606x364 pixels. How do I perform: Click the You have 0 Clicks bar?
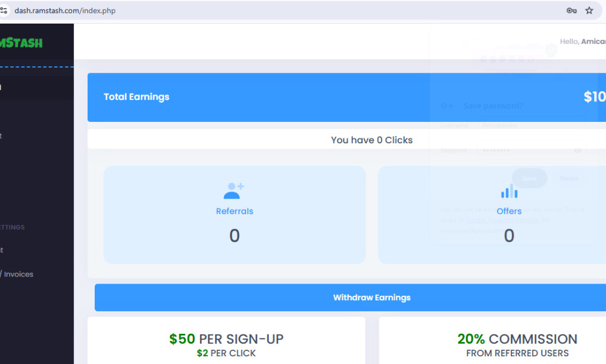[x=372, y=140]
